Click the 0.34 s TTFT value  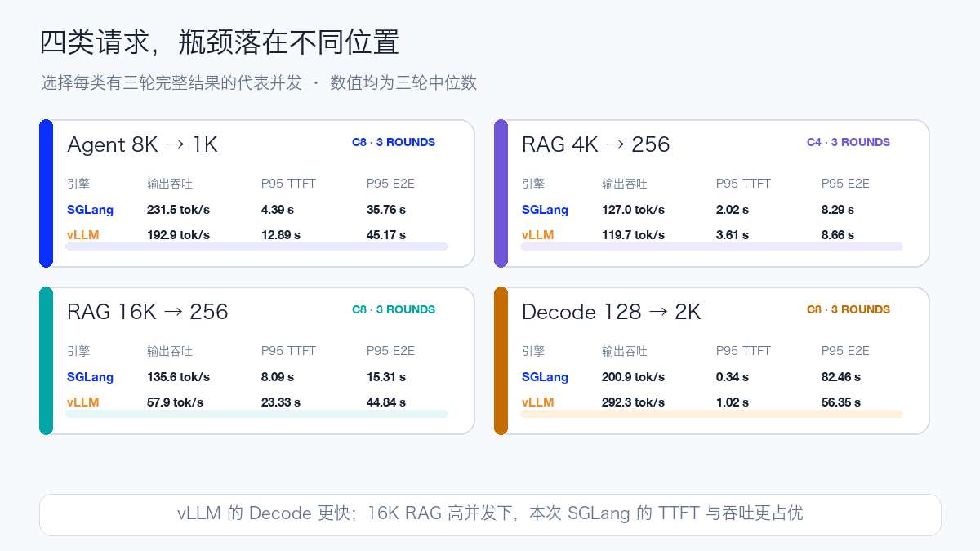[733, 377]
